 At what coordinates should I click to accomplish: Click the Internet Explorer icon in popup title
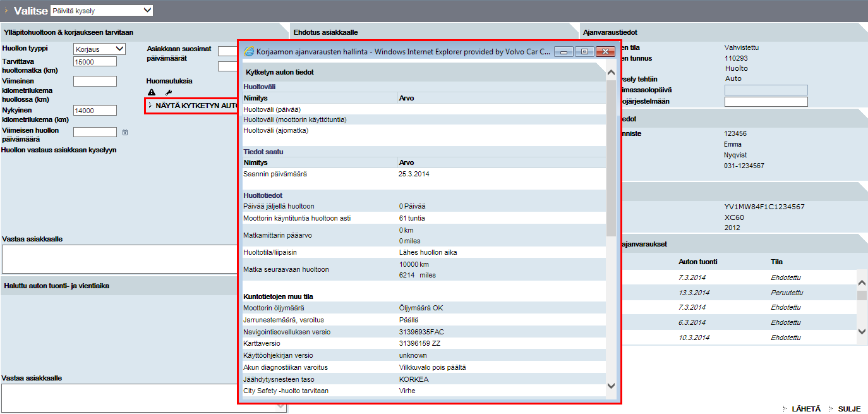(249, 51)
